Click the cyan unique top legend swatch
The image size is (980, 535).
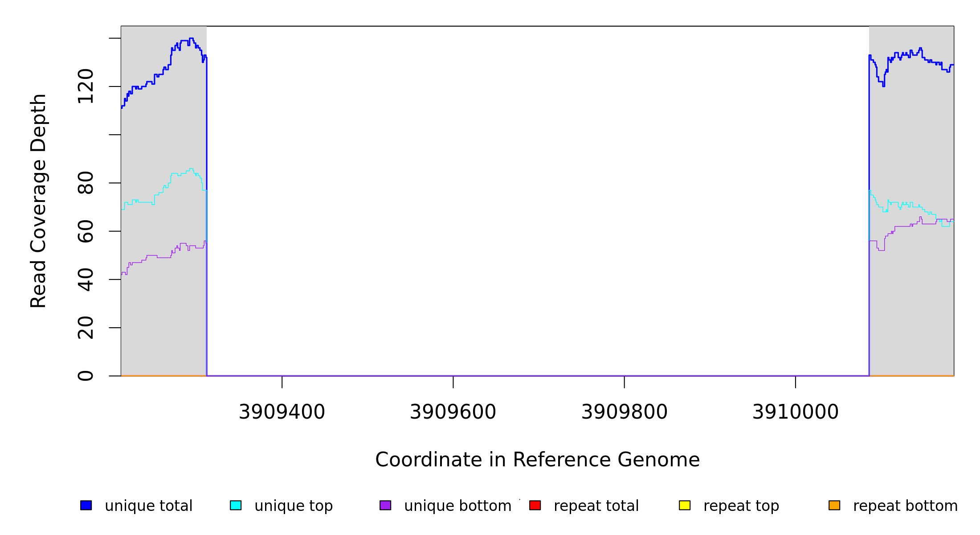coord(236,505)
